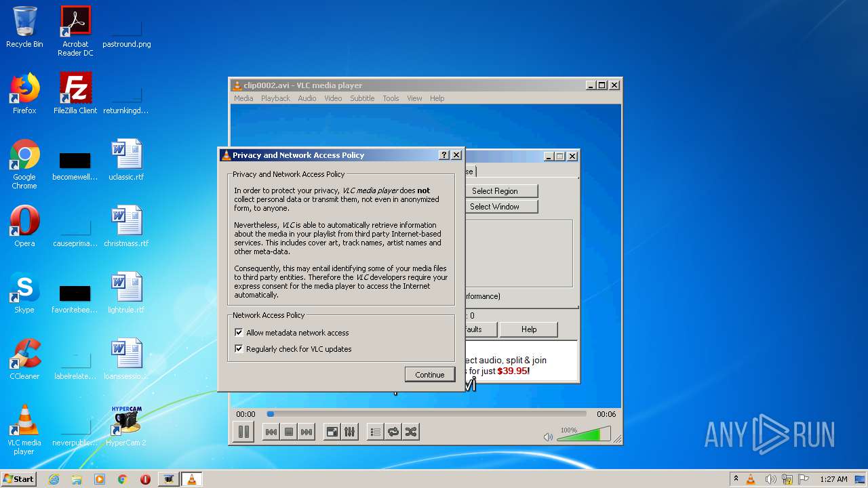The image size is (868, 488).
Task: Select the pastround.png file
Action: (126, 31)
